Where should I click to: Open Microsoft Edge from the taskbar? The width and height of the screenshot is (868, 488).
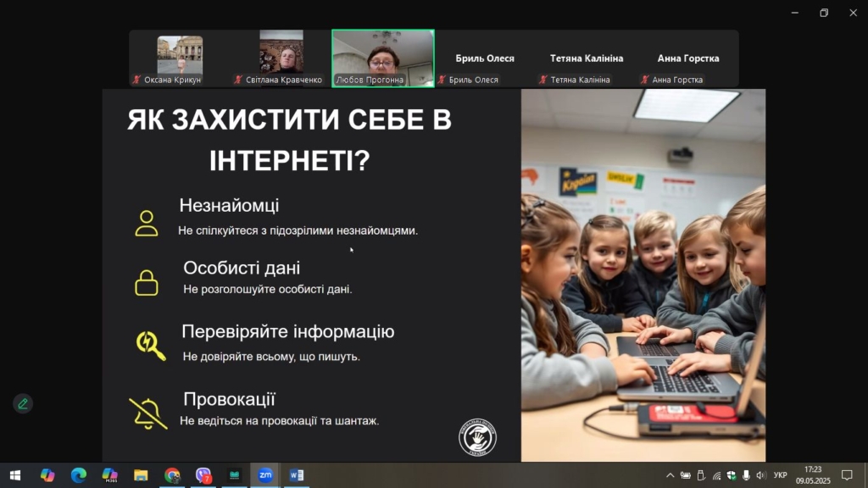click(x=79, y=475)
